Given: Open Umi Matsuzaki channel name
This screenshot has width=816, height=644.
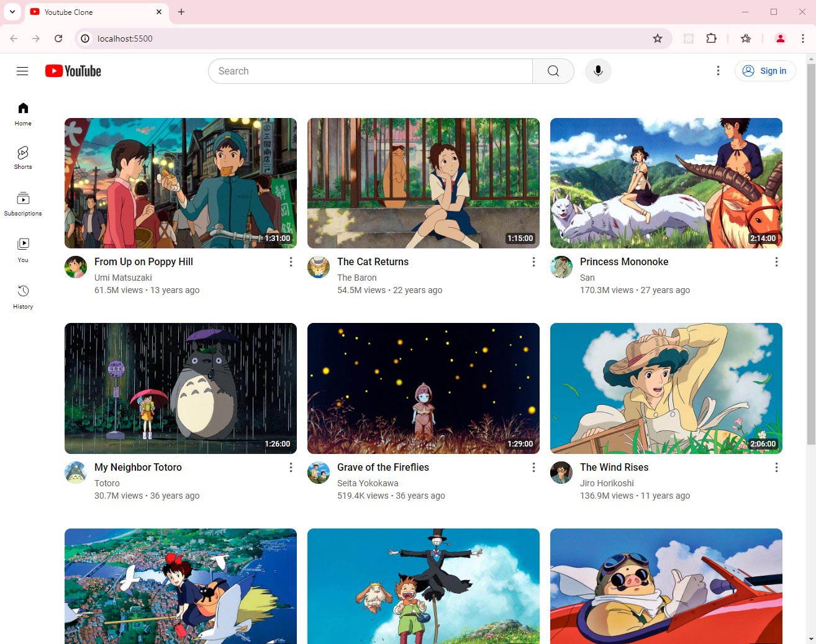Looking at the screenshot, I should click(123, 278).
